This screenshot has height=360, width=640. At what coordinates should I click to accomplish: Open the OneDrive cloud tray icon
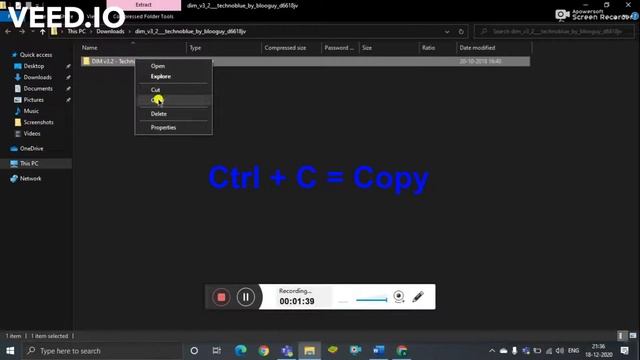504,351
